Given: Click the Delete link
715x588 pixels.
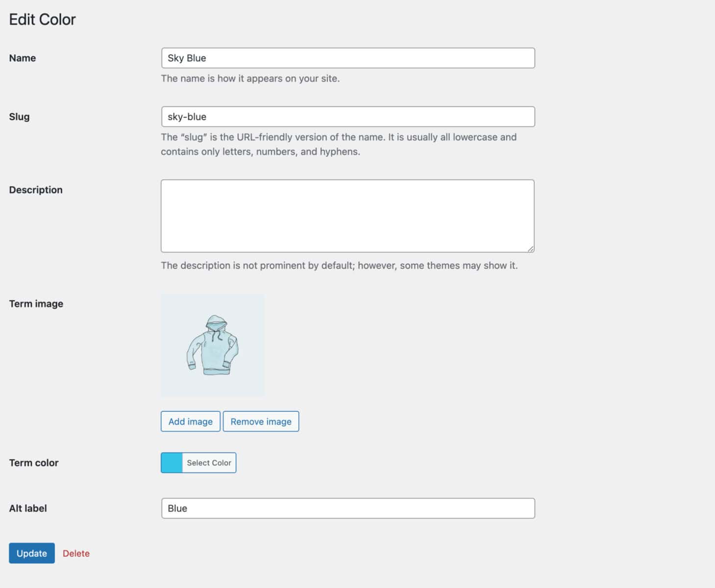Looking at the screenshot, I should coord(76,553).
